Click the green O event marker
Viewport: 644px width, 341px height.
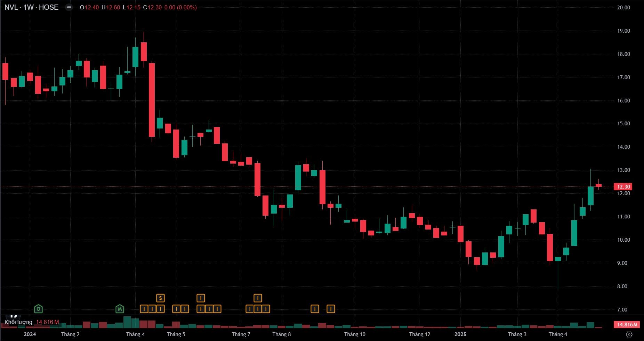(x=39, y=309)
